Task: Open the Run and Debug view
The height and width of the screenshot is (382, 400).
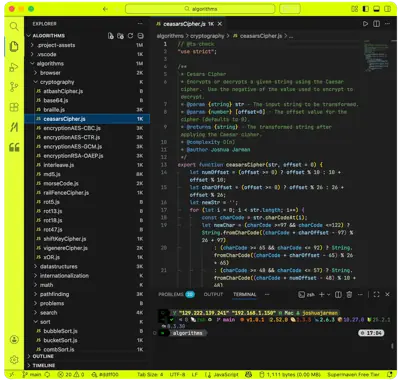Action: tap(14, 67)
